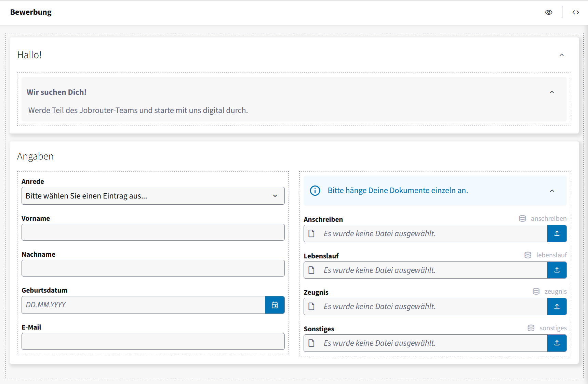588x384 pixels.
Task: Focus the Vorname text field
Action: coord(153,232)
